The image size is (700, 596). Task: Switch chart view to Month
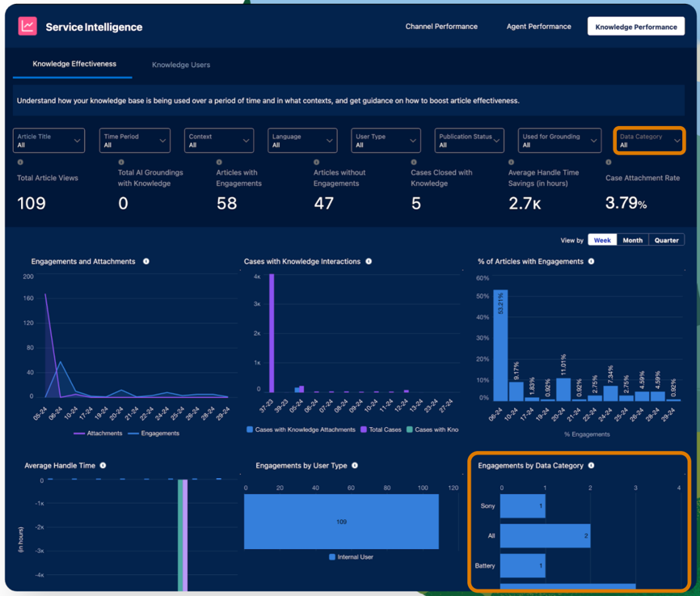632,240
